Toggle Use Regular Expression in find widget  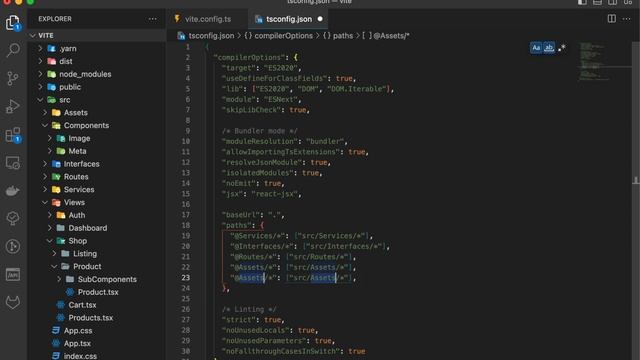coord(562,48)
